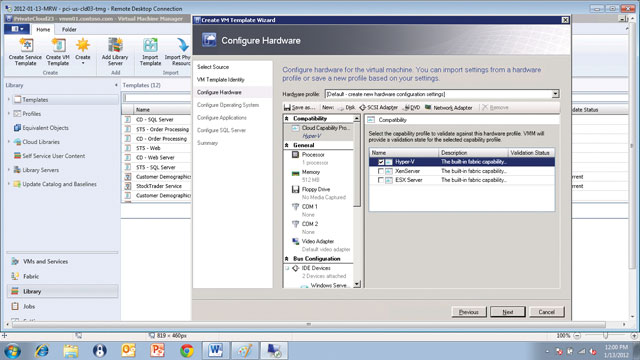Image resolution: width=640 pixels, height=360 pixels.
Task: Add a new Disk from toolbar
Action: coord(347,107)
